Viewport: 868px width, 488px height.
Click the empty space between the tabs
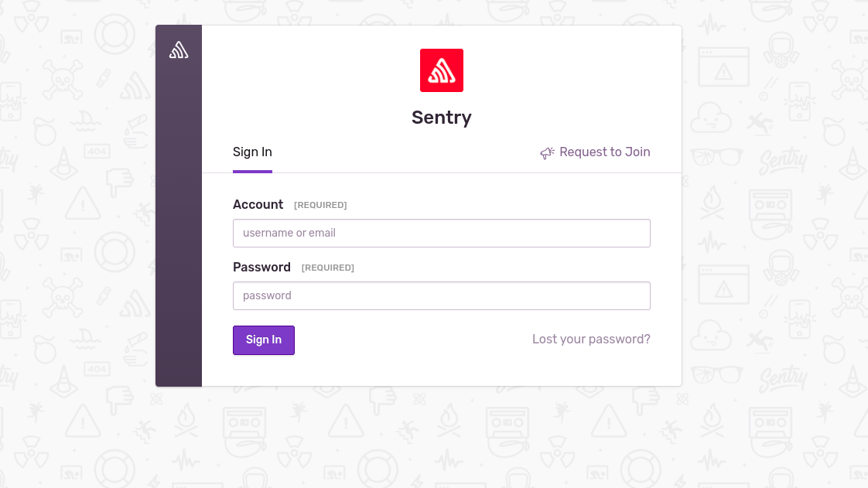coord(405,152)
